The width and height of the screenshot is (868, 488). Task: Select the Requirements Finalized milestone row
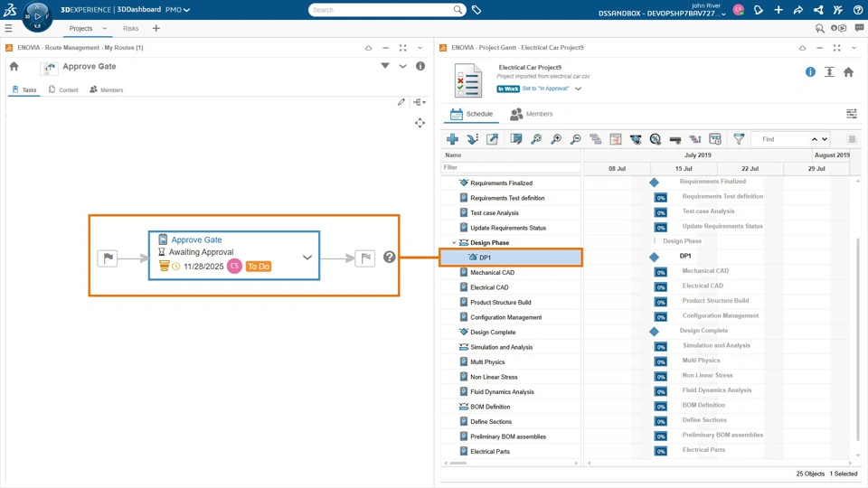click(511, 183)
